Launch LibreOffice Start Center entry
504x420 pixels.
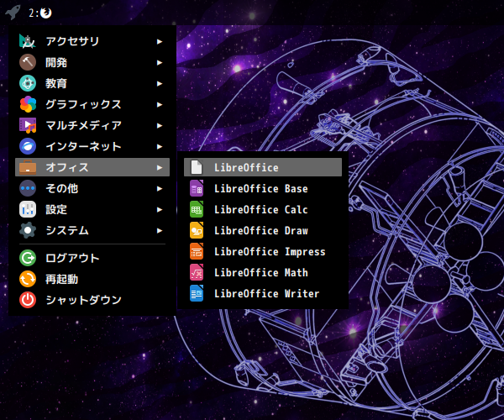pyautogui.click(x=263, y=167)
